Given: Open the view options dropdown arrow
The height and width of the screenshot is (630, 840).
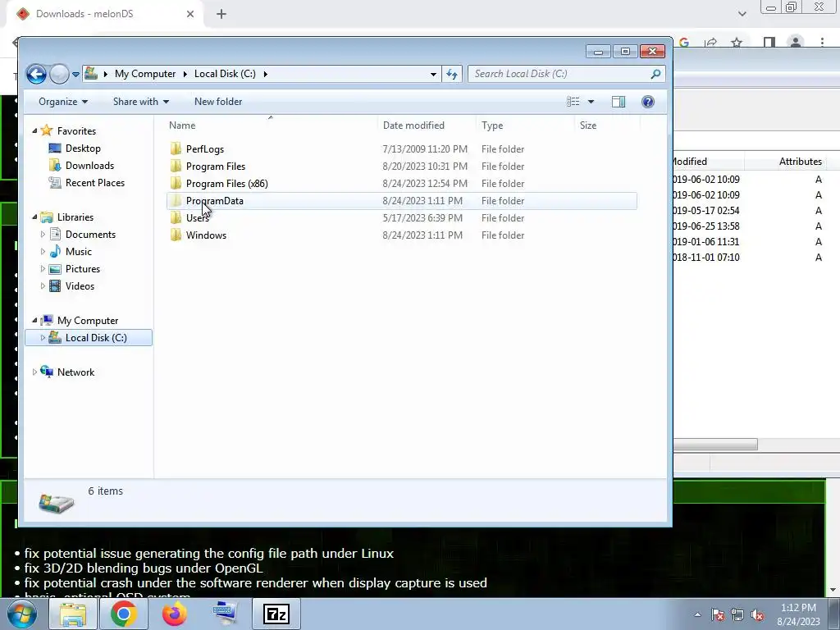Looking at the screenshot, I should click(591, 102).
